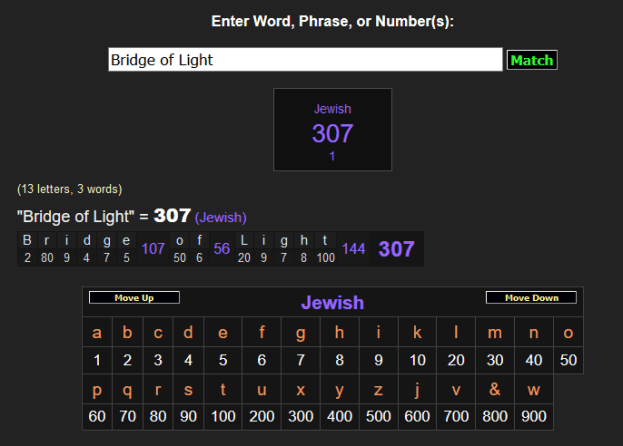Click the Jewish cipher table heading

(332, 302)
